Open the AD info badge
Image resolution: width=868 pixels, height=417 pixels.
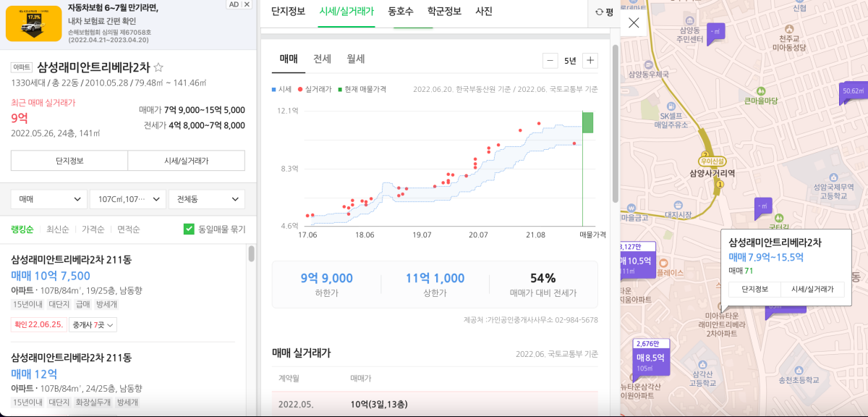(233, 4)
